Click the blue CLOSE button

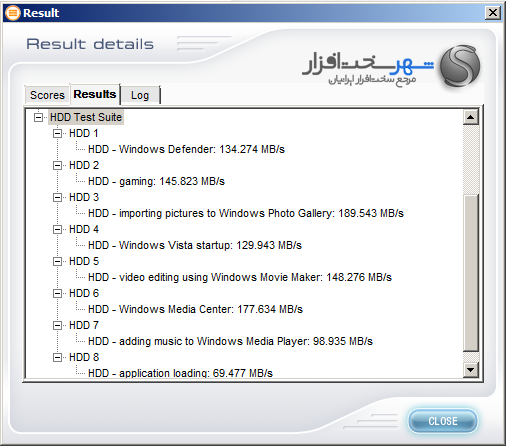(x=443, y=421)
